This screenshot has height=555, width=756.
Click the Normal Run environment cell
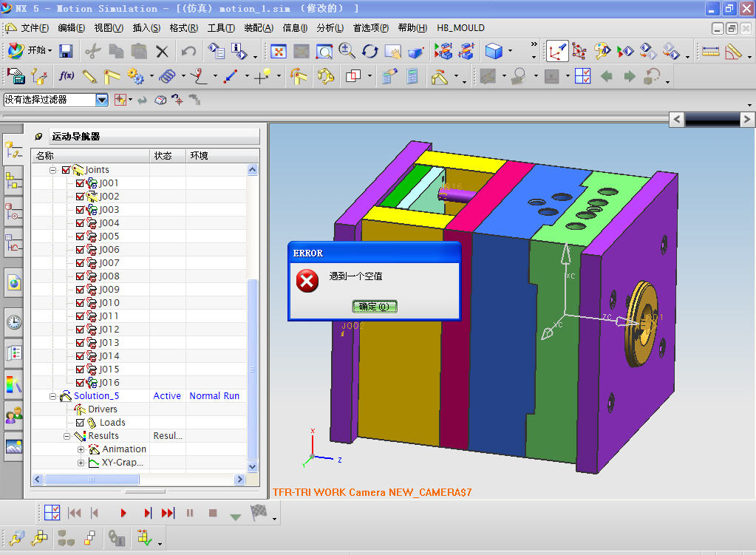(x=214, y=396)
